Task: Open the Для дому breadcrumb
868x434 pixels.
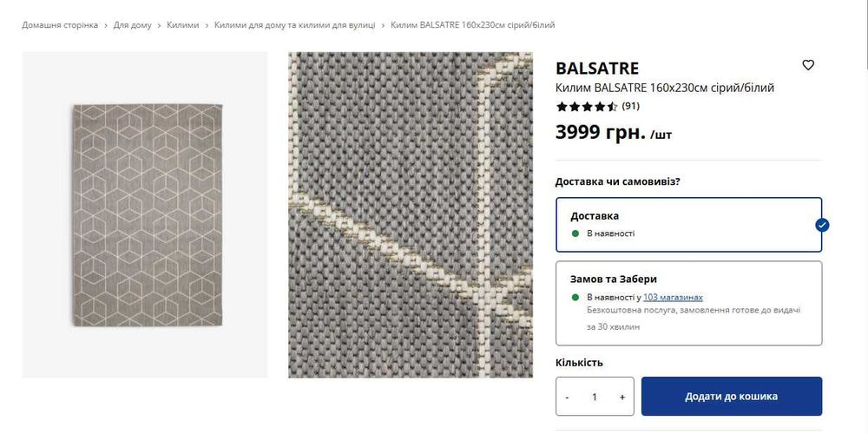Action: click(x=132, y=25)
